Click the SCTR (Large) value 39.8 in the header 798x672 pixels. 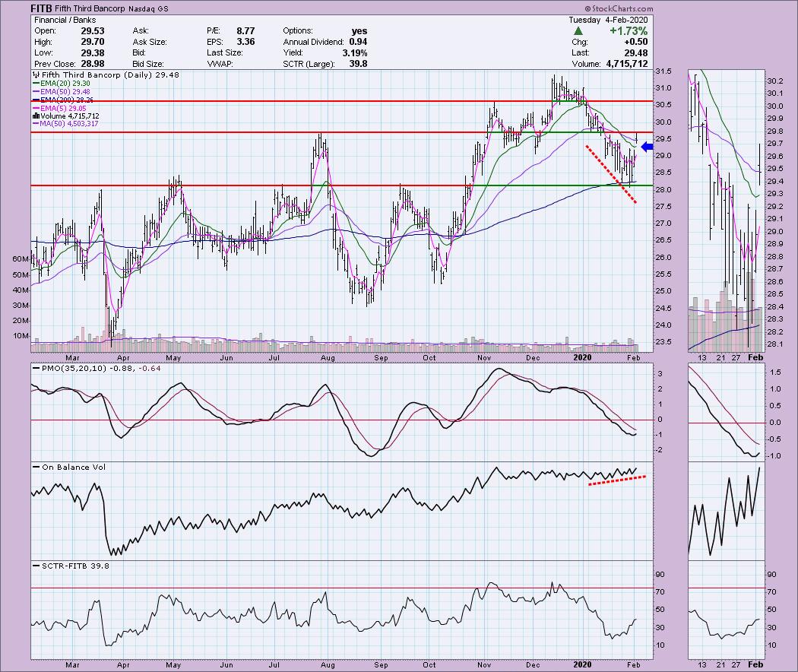coord(358,64)
